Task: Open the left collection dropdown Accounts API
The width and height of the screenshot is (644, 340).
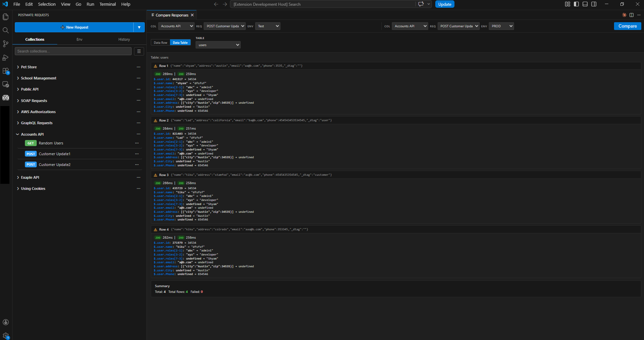Action: click(176, 26)
